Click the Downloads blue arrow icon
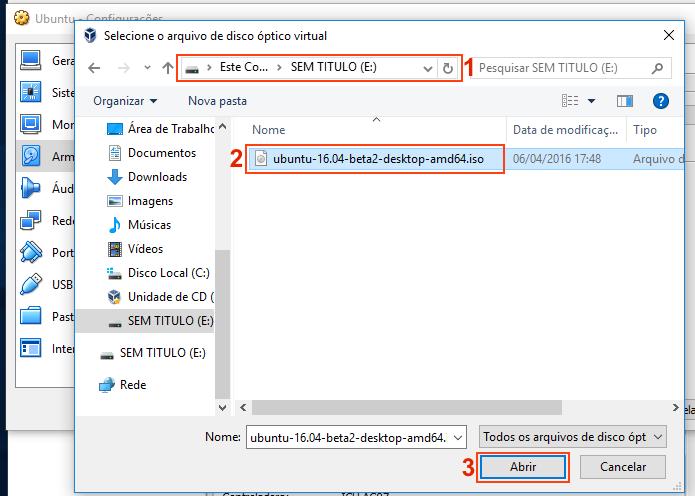Screen dimensions: 695x496 (x=115, y=177)
